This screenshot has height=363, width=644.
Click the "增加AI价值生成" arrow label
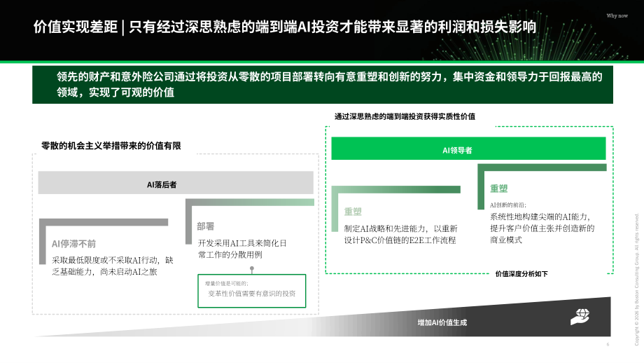[x=442, y=323]
